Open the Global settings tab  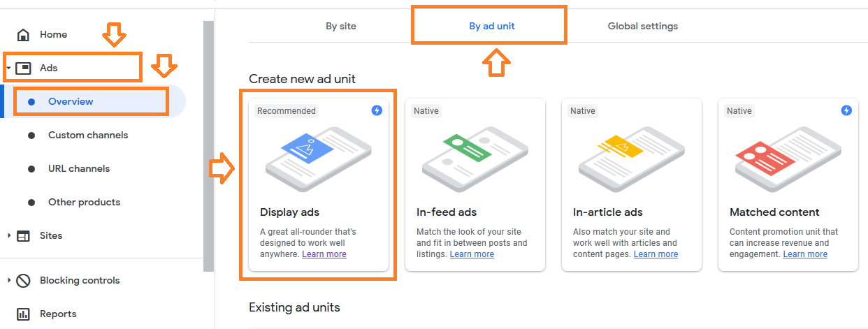click(x=643, y=27)
